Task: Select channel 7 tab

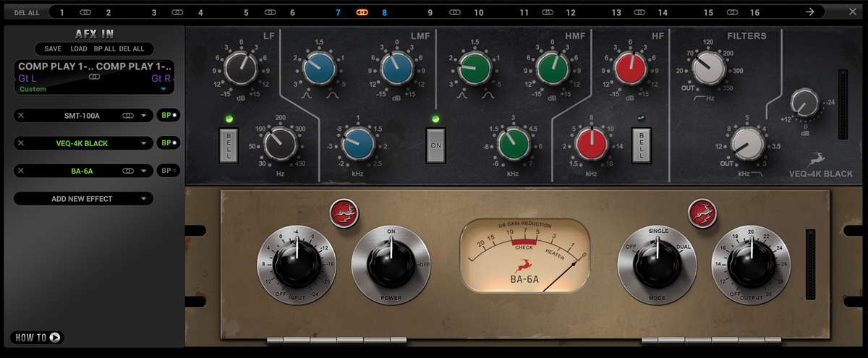Action: pos(338,12)
